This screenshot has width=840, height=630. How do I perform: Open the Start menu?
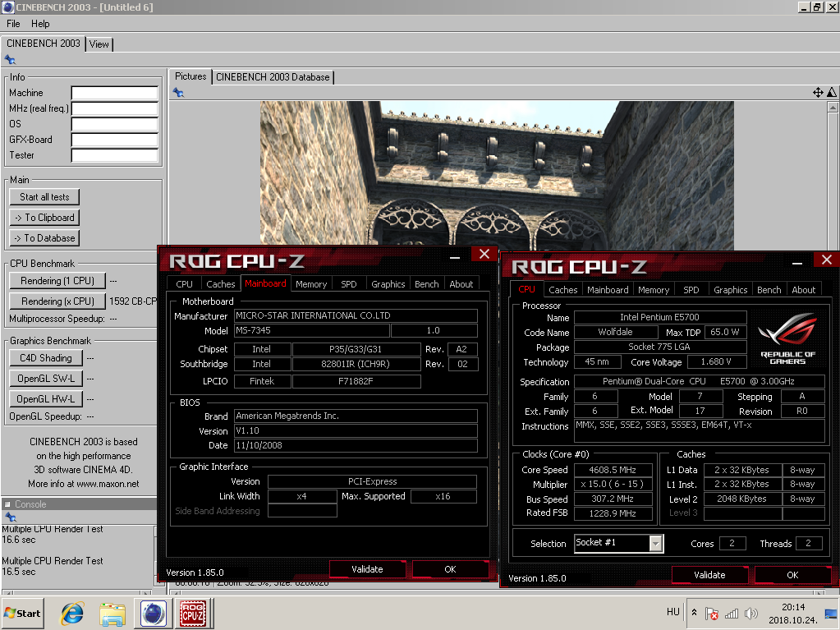pyautogui.click(x=22, y=613)
